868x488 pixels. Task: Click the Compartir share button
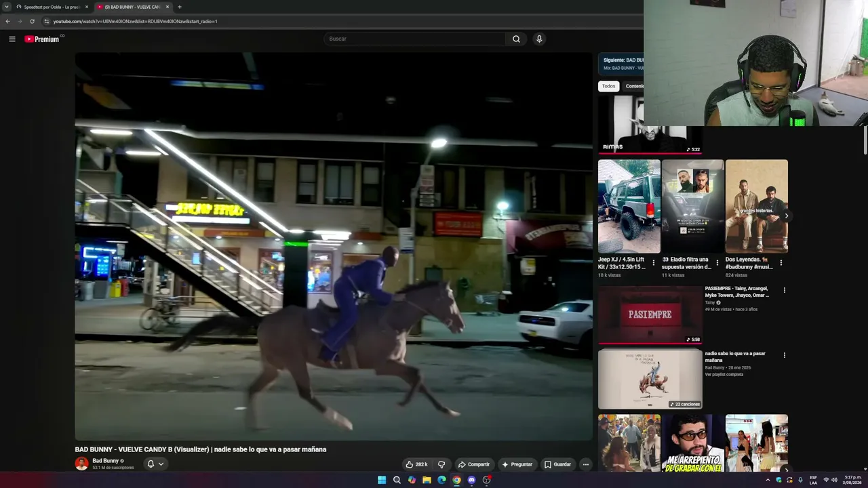tap(473, 464)
